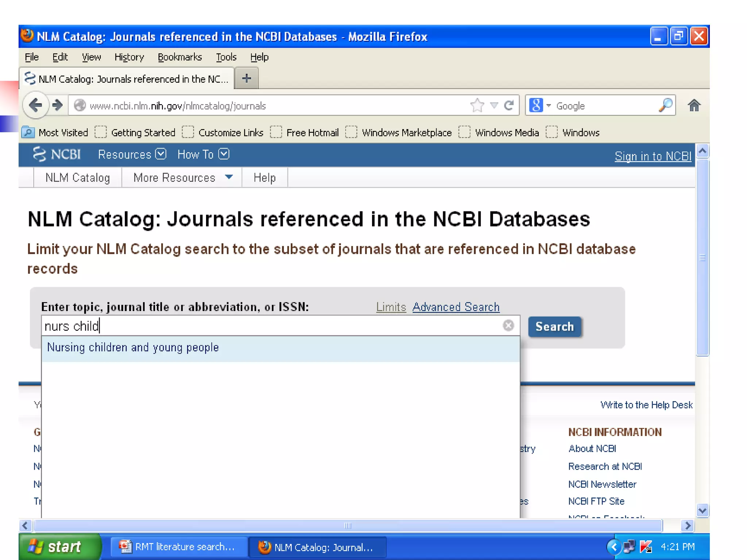Open Firefox home page via house icon

(694, 106)
